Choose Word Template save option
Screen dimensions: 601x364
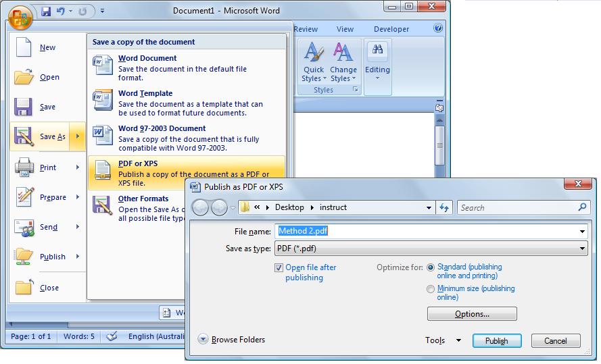tap(187, 103)
